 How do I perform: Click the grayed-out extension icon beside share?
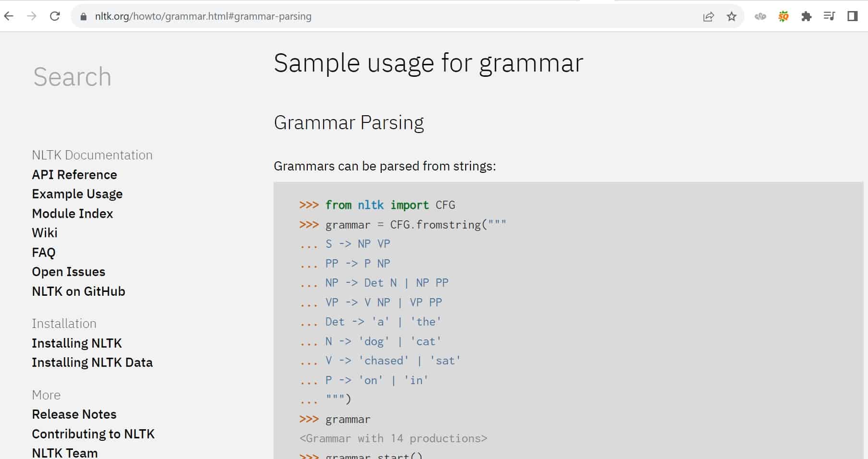pos(760,16)
